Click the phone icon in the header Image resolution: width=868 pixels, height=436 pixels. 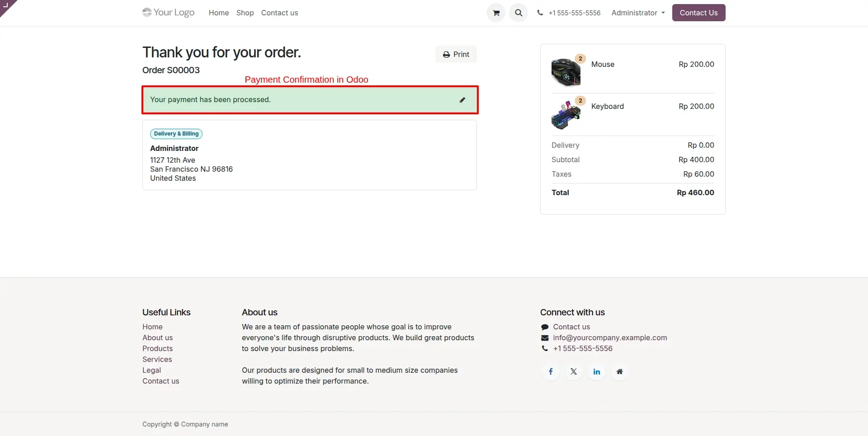click(x=540, y=13)
